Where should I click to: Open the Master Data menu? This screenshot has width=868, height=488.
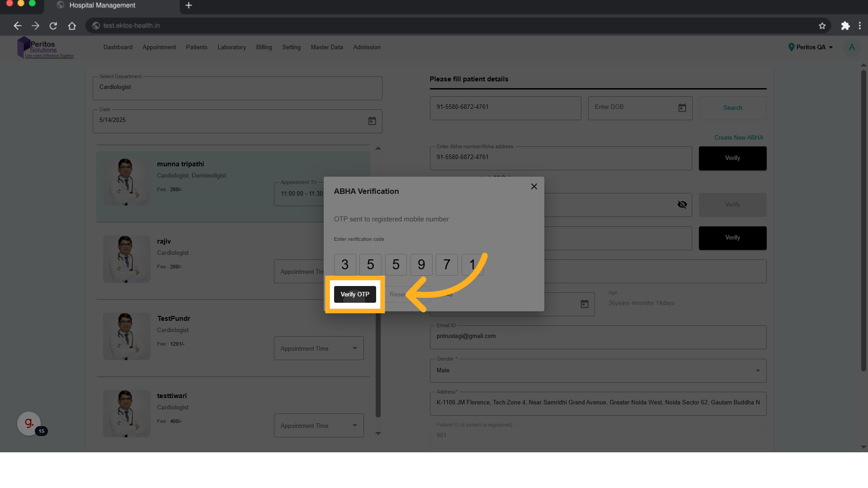point(326,47)
